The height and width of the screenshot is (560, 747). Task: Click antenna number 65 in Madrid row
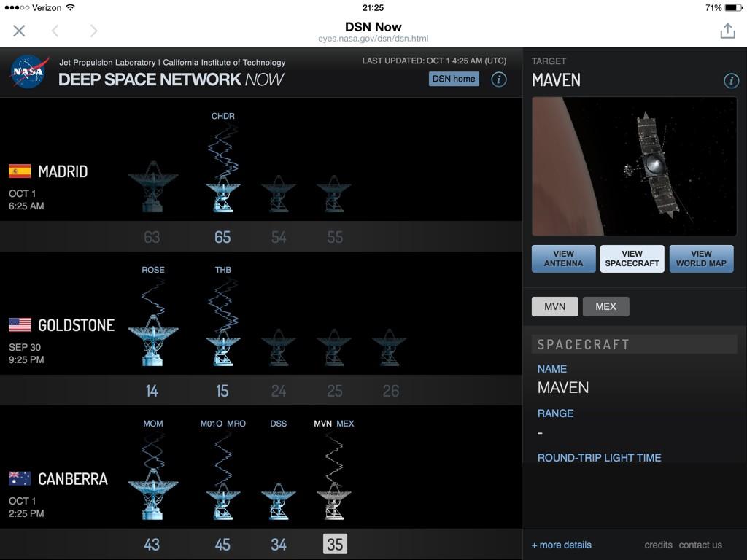pyautogui.click(x=222, y=237)
